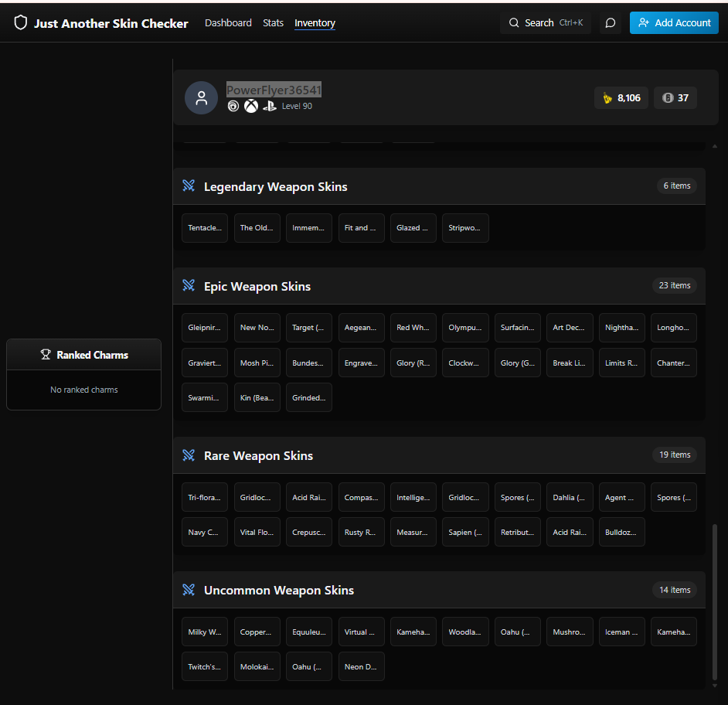Choose the Compas... rare skin
This screenshot has width=728, height=705.
point(361,497)
